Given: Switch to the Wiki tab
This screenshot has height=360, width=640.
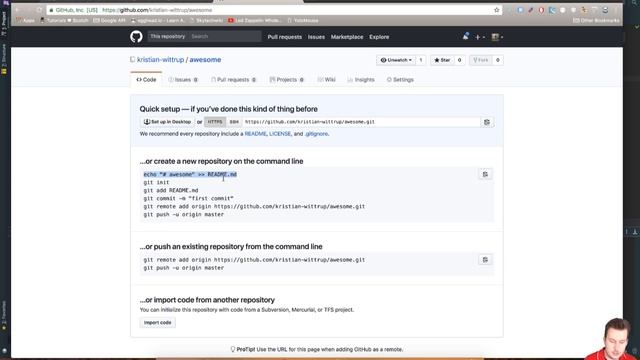Looking at the screenshot, I should click(x=327, y=80).
